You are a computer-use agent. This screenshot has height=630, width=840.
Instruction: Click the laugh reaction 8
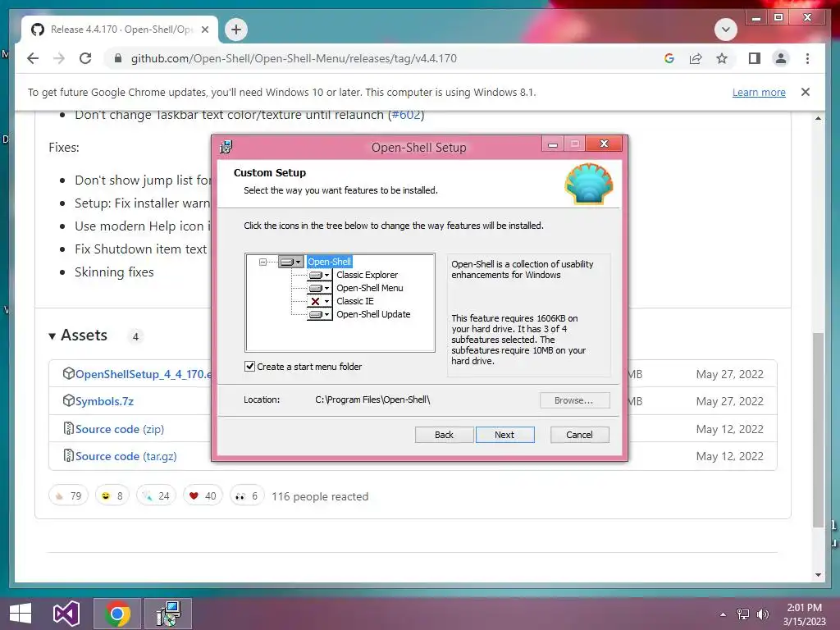click(x=112, y=496)
